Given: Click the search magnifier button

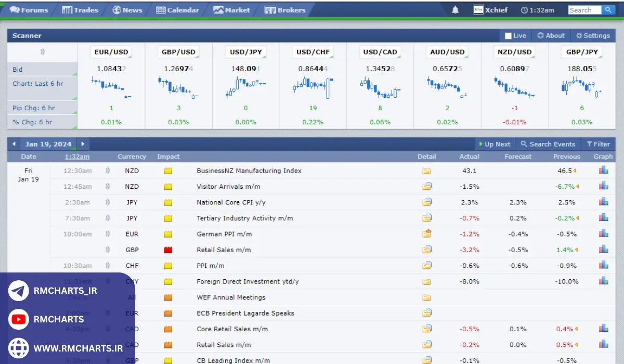Looking at the screenshot, I should click(x=608, y=10).
